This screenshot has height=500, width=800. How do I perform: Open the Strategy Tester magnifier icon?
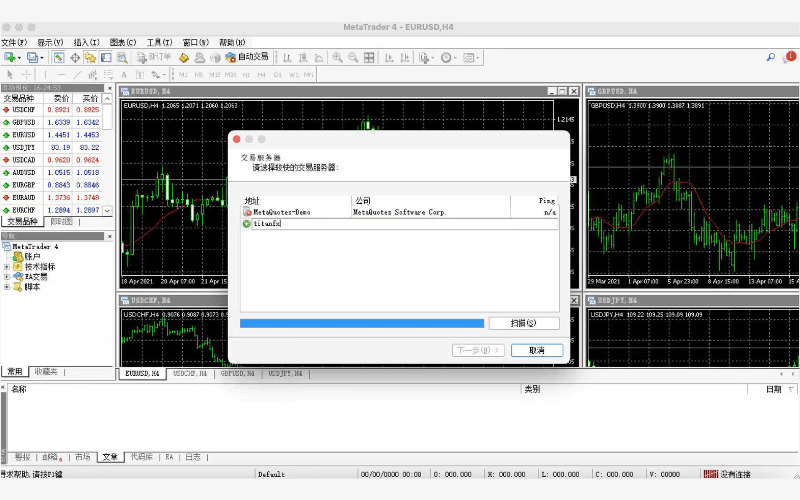(121, 58)
